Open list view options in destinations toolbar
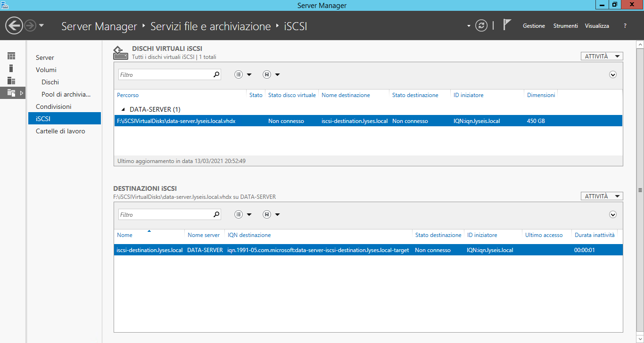Viewport: 644px width, 343px height. (x=243, y=214)
